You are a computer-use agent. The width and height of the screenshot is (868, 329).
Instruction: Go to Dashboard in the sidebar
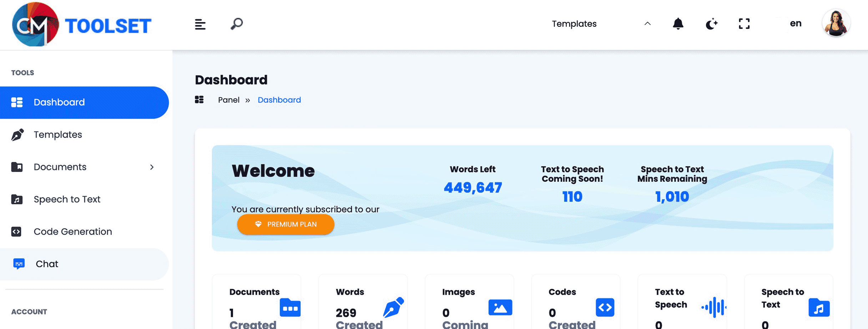[x=84, y=102]
